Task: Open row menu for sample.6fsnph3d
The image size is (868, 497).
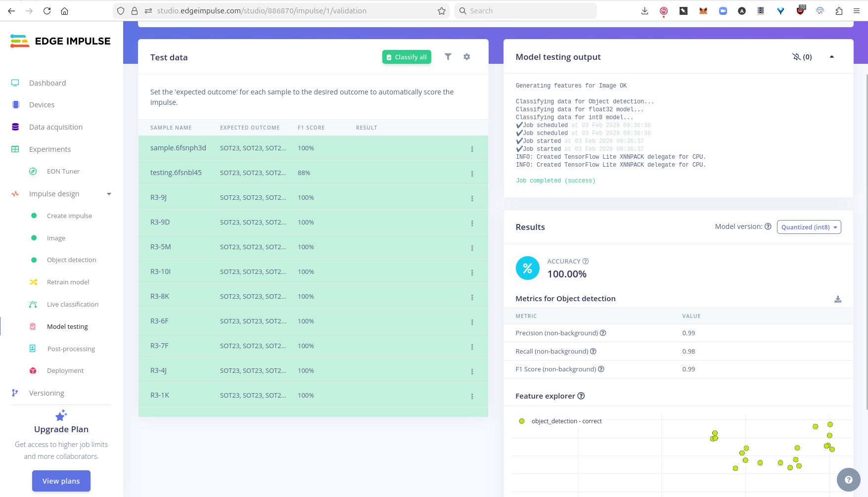Action: [472, 149]
